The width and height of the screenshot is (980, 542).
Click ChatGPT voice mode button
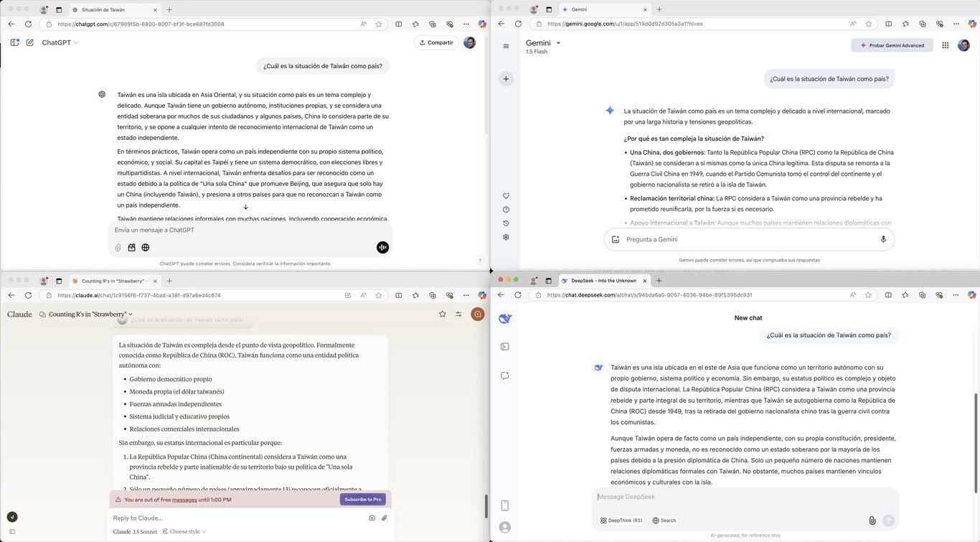pos(382,248)
